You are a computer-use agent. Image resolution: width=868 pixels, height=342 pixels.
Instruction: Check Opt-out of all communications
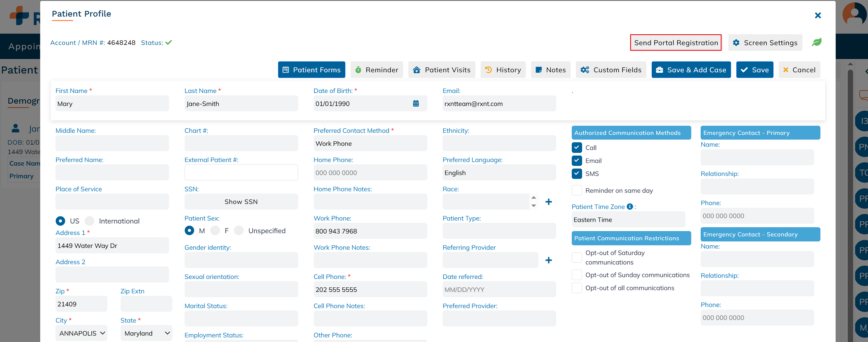[577, 288]
